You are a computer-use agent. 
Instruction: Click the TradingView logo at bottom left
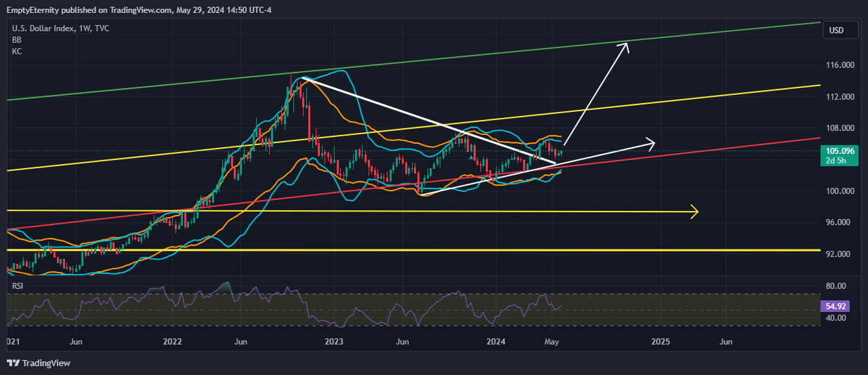point(38,363)
